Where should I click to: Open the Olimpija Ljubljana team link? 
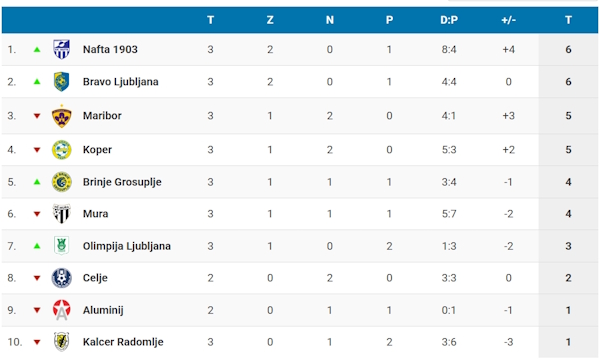[x=127, y=246]
